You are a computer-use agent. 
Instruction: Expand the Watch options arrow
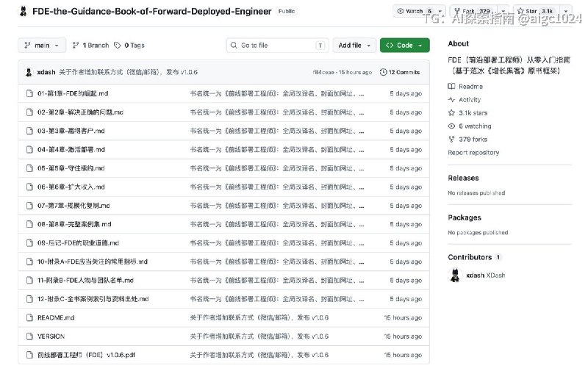click(440, 11)
